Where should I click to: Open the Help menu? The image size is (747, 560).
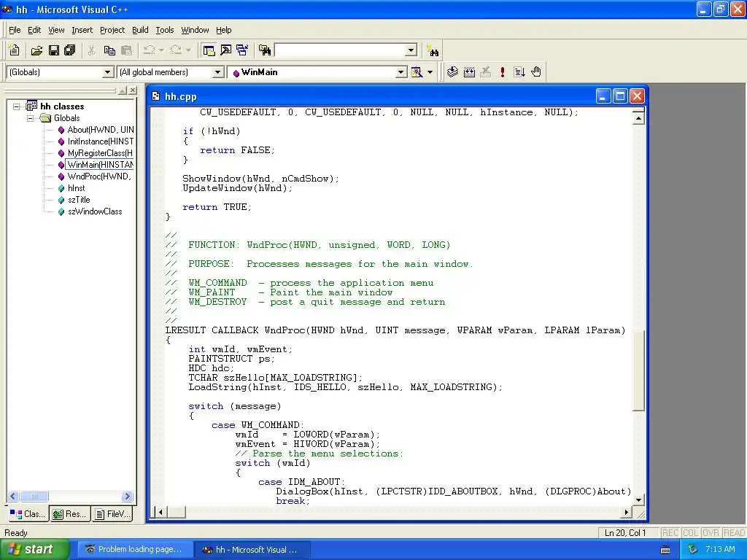click(224, 30)
